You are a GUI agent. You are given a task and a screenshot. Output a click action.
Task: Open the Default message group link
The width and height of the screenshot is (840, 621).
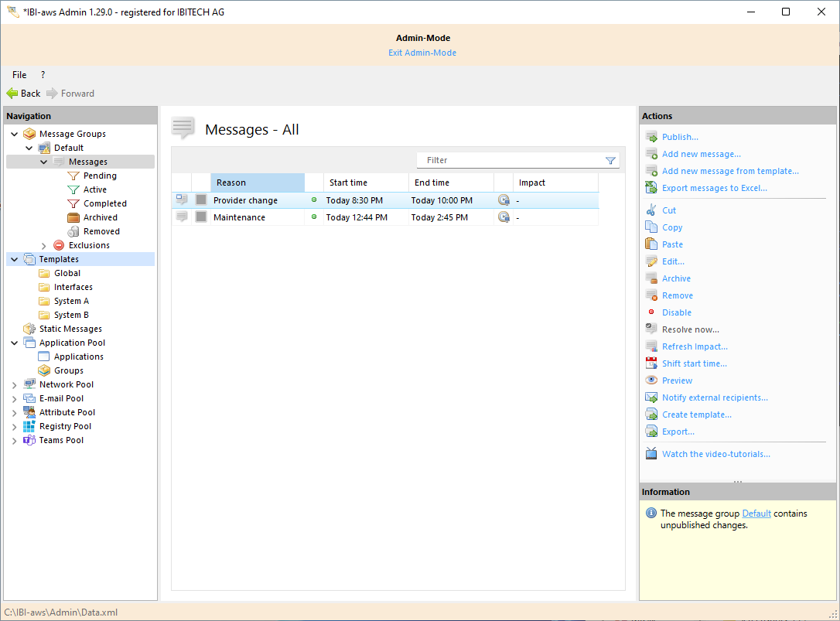click(756, 514)
